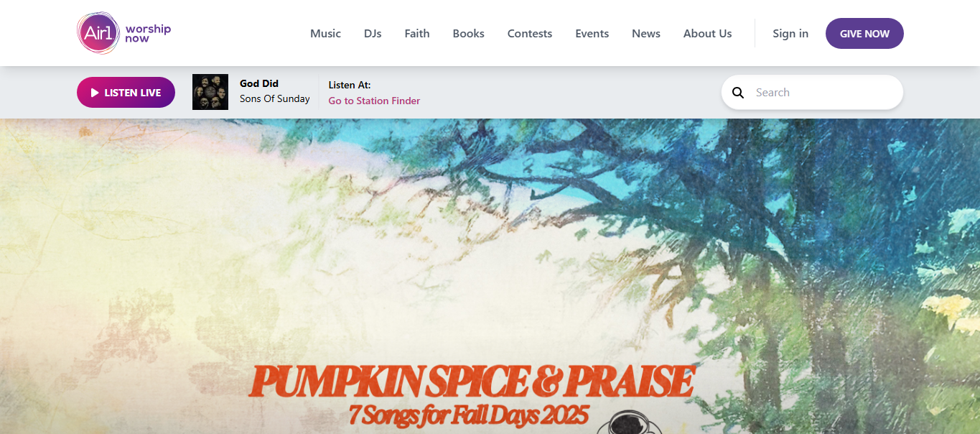Screen dimensions: 980x434
Task: Click the Air1 worship now logo
Action: point(124,33)
